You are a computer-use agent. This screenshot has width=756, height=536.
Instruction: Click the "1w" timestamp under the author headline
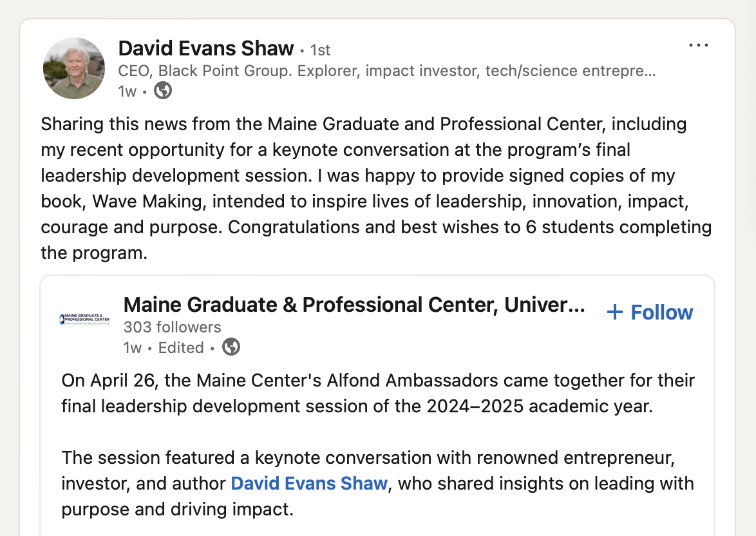pos(128,91)
